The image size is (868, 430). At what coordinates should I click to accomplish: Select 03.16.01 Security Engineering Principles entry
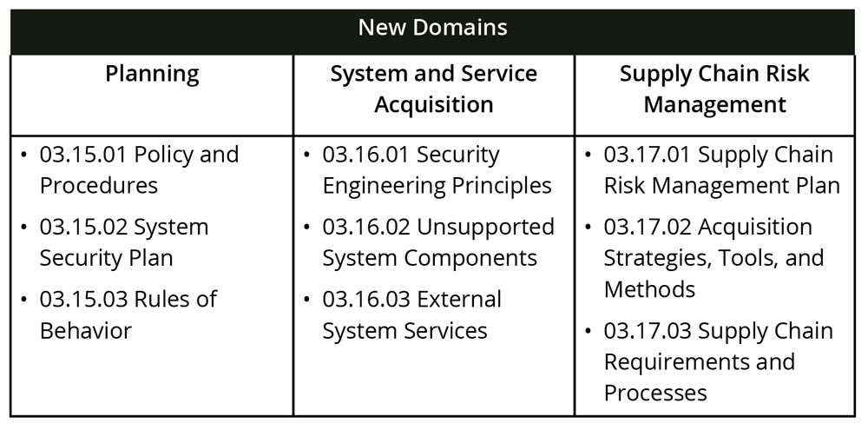click(437, 169)
